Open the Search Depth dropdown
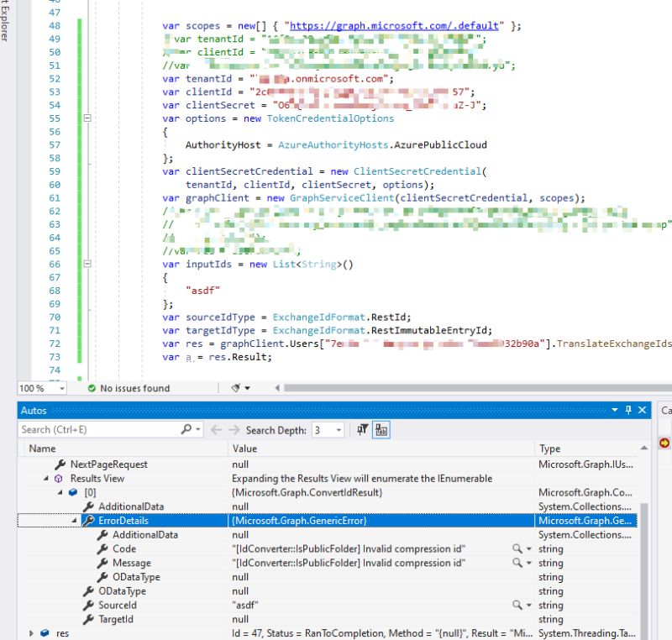Screen dimensions: 672x640 click(x=339, y=430)
